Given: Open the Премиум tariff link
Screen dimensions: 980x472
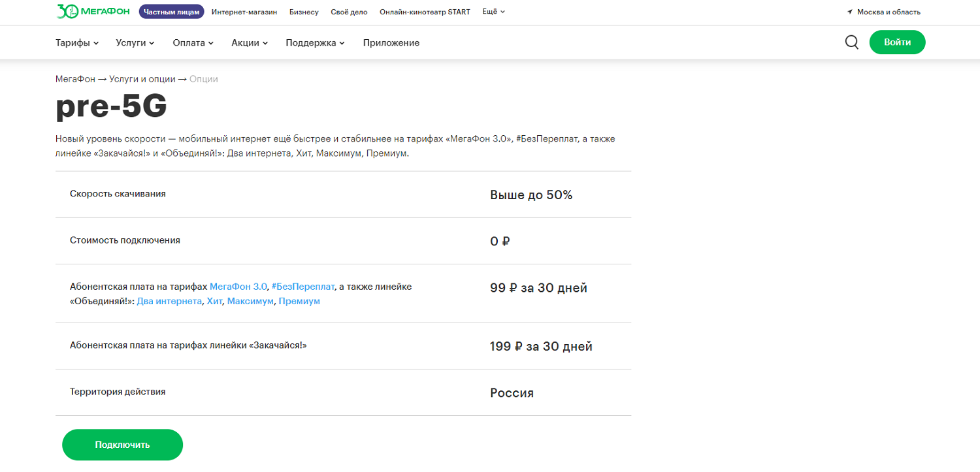Looking at the screenshot, I should pyautogui.click(x=299, y=302).
